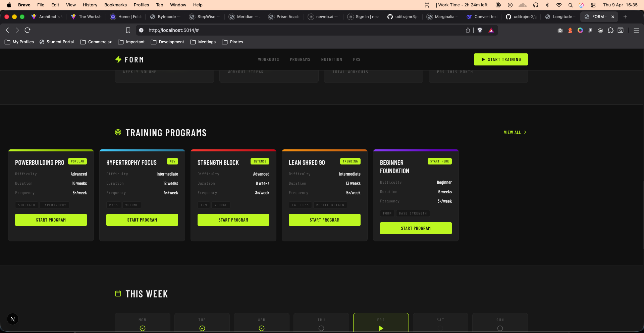This screenshot has width=644, height=333.
Task: Open the Development bookmarks folder
Action: [x=167, y=42]
